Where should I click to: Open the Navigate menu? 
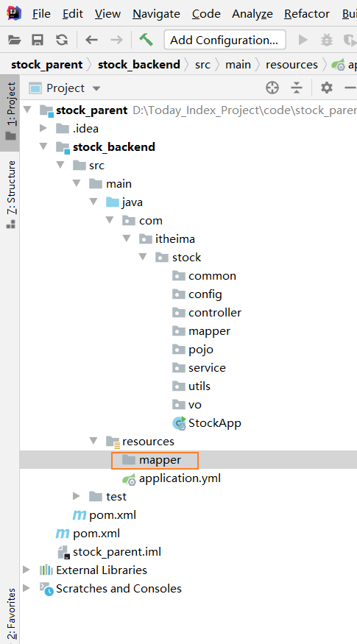[x=156, y=14]
